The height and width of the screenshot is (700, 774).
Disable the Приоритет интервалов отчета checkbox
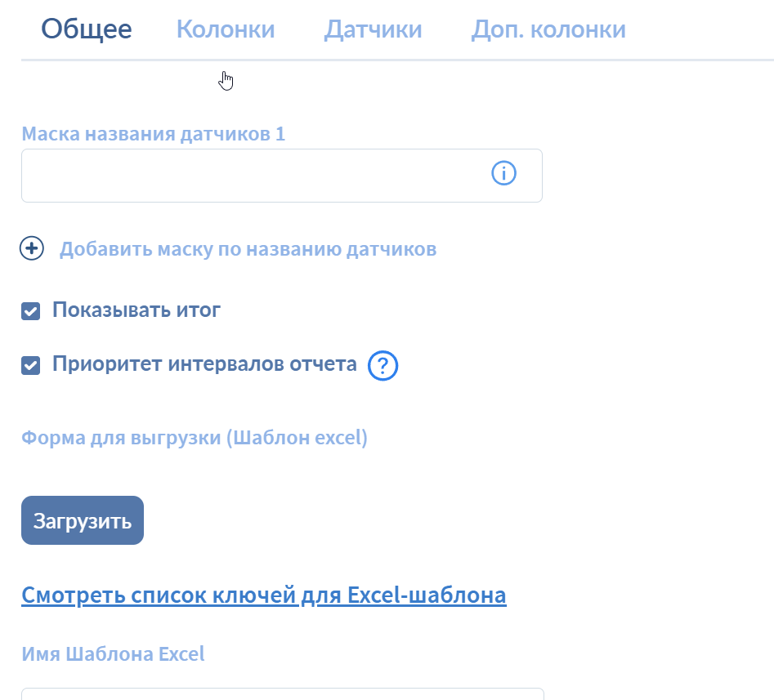[31, 365]
